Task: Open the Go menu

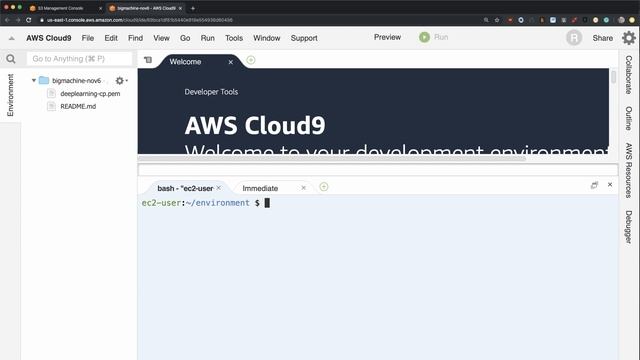Action: [x=185, y=38]
